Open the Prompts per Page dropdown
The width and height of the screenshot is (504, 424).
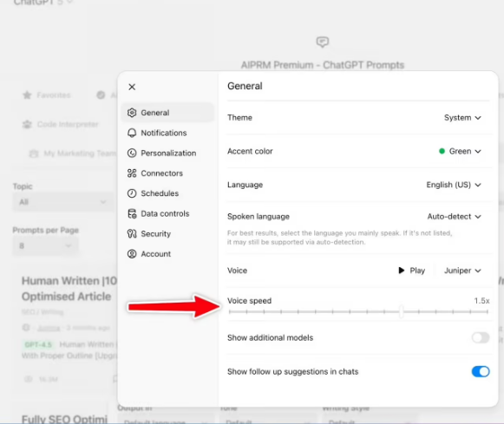pyautogui.click(x=45, y=246)
